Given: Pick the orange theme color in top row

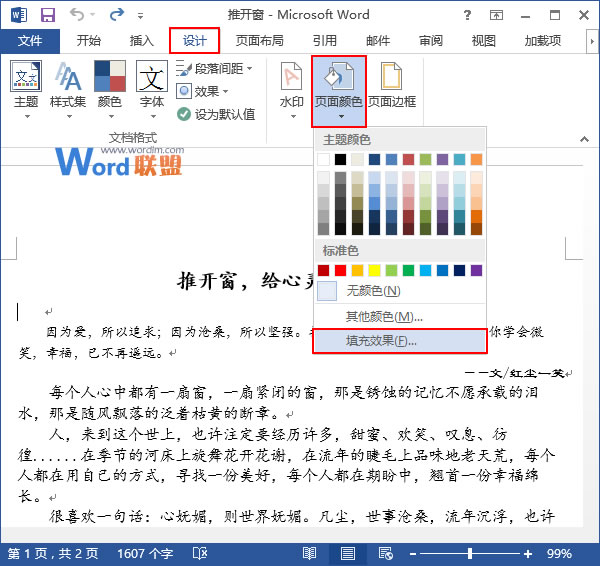Looking at the screenshot, I should [x=476, y=159].
